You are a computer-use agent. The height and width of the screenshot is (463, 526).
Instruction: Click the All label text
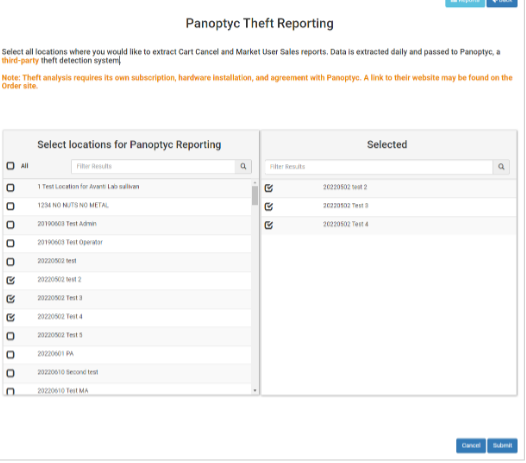click(x=24, y=166)
